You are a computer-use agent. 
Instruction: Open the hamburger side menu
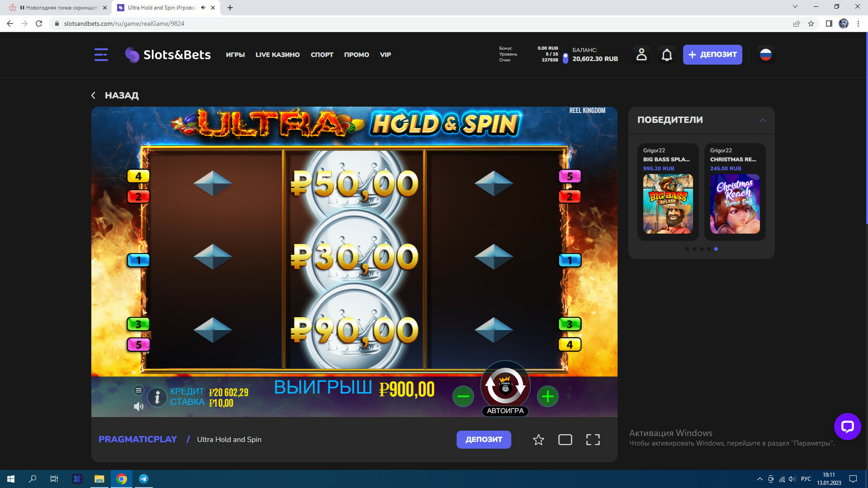(101, 55)
